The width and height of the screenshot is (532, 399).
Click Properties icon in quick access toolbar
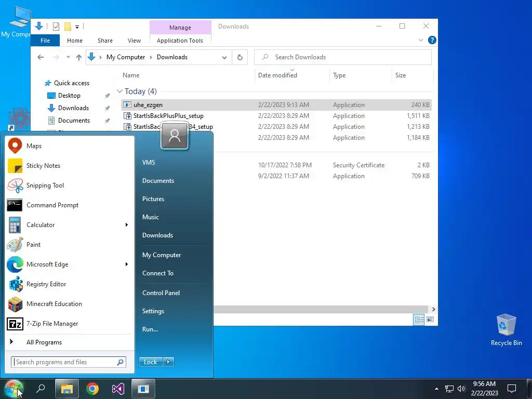[x=56, y=26]
